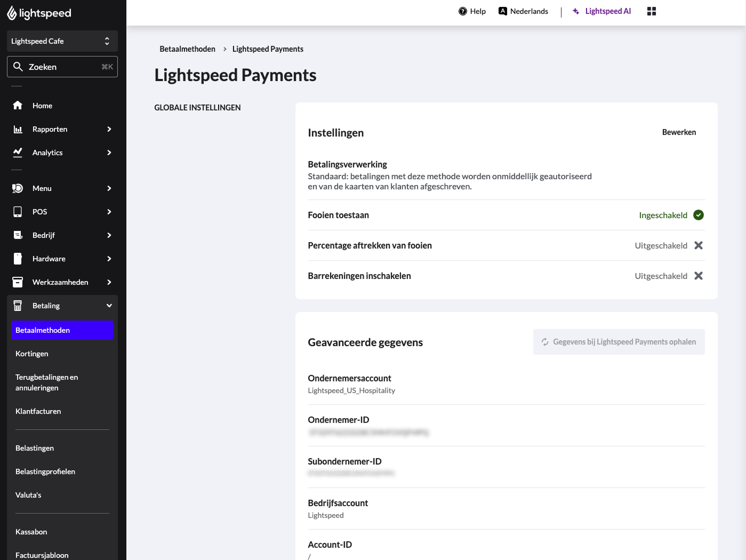Expand the Rapporten submenu chevron

[x=109, y=129]
